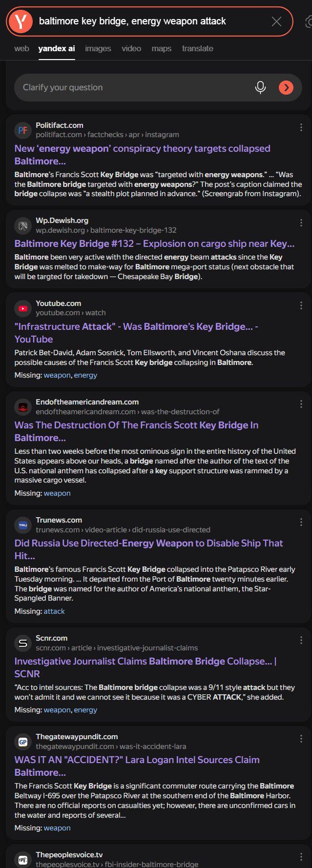Open options menu for Trunews result

[x=301, y=522]
